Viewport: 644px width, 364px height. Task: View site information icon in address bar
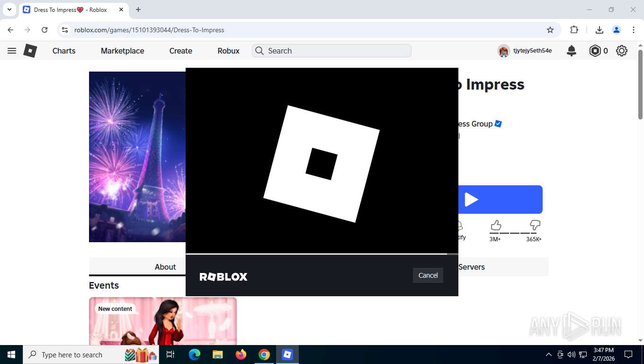tap(65, 30)
